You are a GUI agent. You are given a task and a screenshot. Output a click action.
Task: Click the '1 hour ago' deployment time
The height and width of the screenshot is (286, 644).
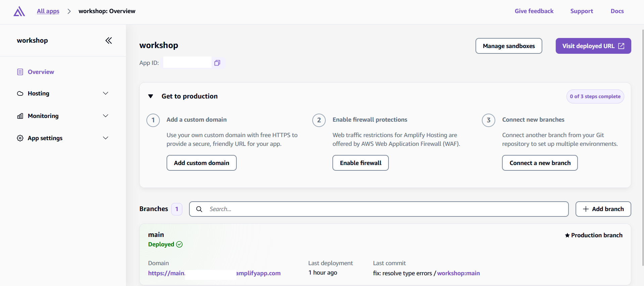[x=323, y=273]
